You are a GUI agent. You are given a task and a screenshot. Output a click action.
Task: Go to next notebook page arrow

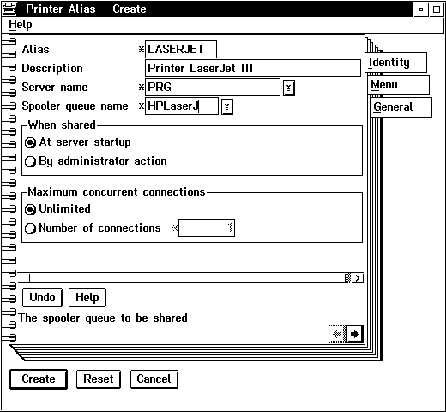point(355,334)
